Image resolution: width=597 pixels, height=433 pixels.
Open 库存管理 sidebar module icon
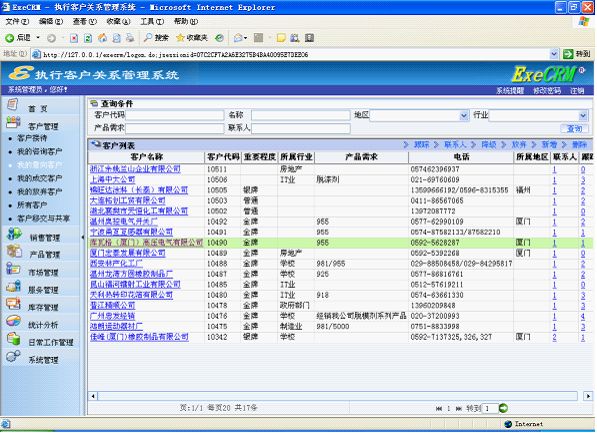tap(13, 304)
